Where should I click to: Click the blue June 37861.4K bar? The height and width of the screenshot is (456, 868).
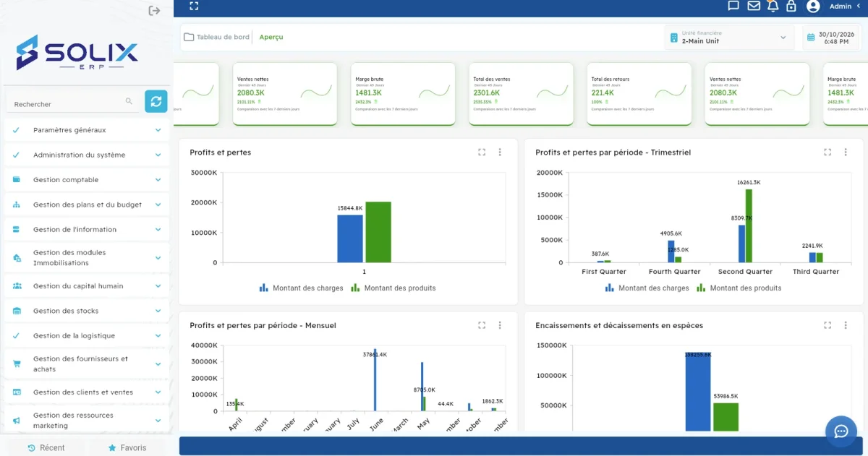pyautogui.click(x=375, y=380)
